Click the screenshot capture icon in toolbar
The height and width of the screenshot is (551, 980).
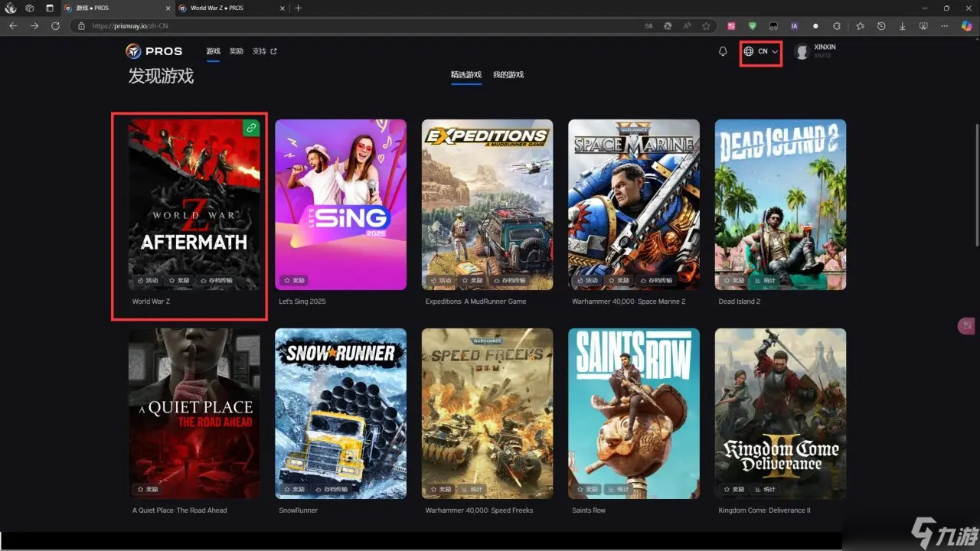[x=923, y=26]
